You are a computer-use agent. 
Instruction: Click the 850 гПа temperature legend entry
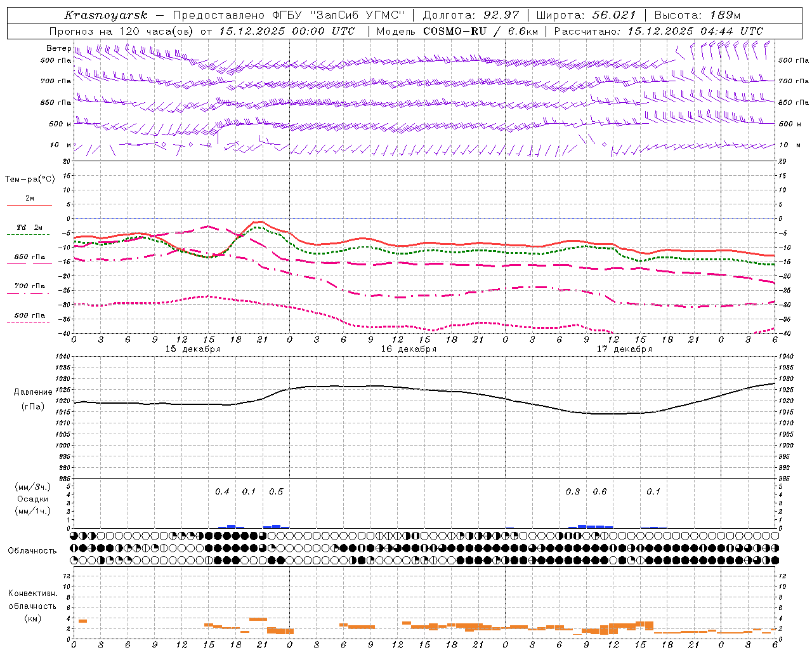pos(30,257)
